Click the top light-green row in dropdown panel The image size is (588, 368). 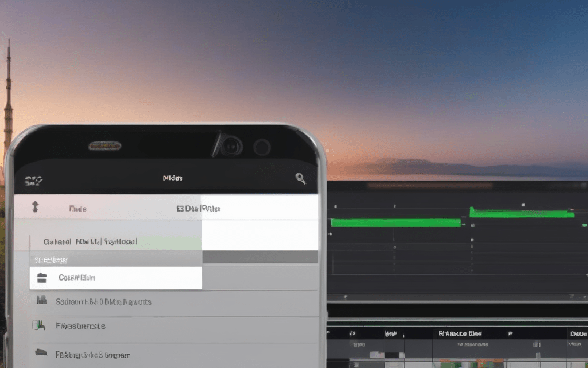click(115, 242)
